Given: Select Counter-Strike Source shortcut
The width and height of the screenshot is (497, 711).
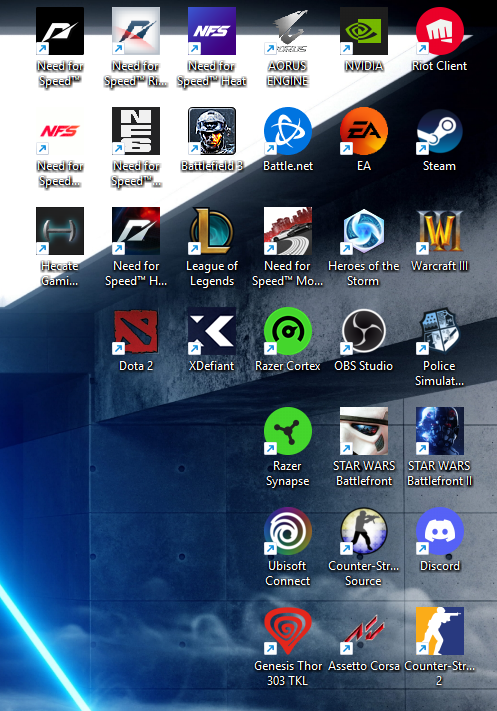Looking at the screenshot, I should click(x=364, y=531).
